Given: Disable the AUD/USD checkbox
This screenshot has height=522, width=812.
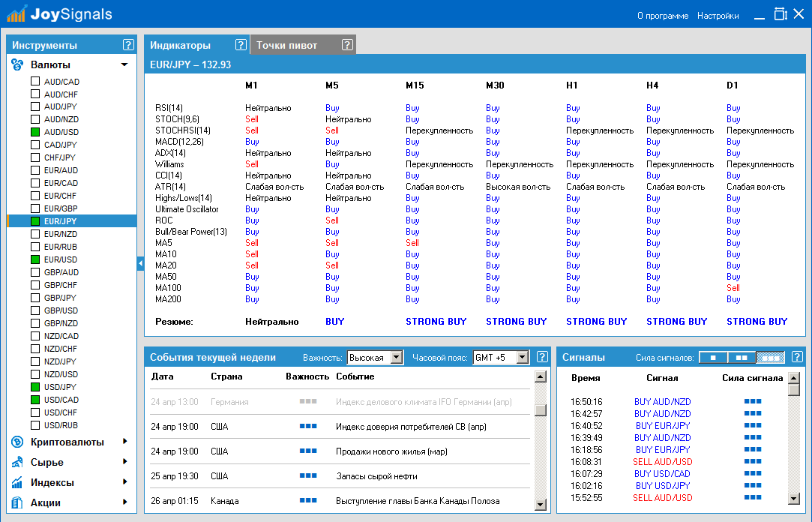Looking at the screenshot, I should click(x=35, y=131).
